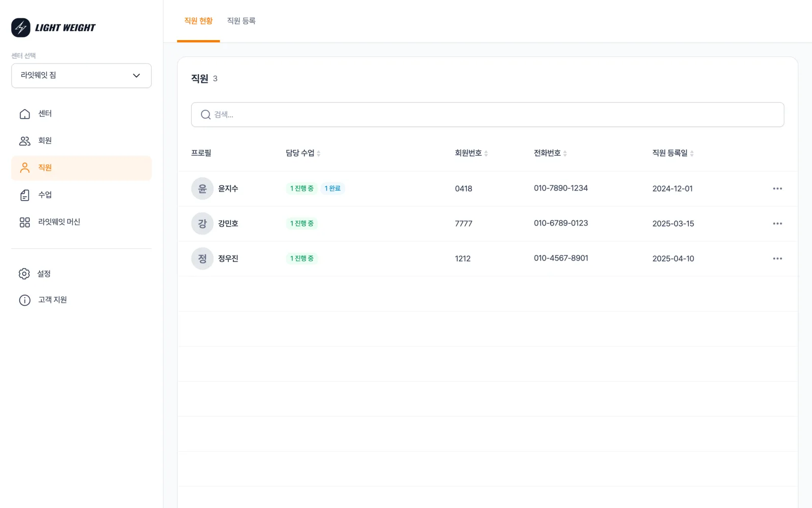Click 정우진's 1 진행 중 badge

pyautogui.click(x=302, y=259)
